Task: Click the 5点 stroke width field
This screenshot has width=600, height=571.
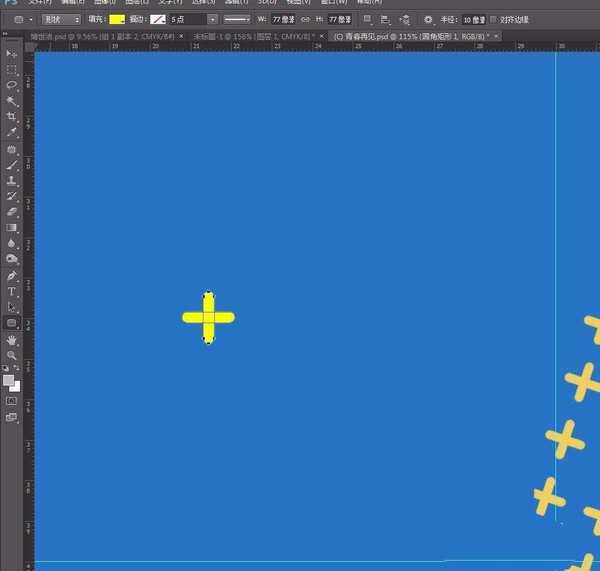Action: click(x=188, y=20)
